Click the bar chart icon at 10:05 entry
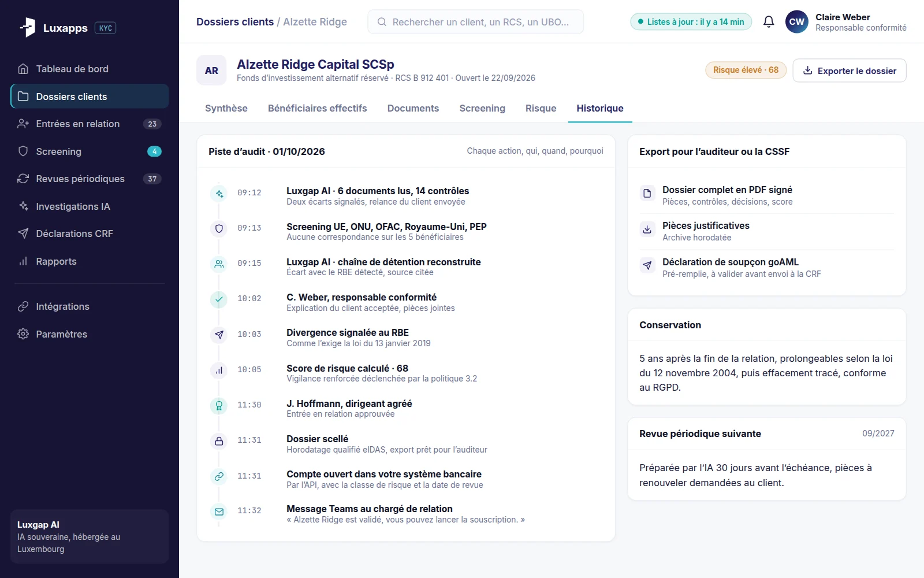The width and height of the screenshot is (924, 578). point(219,370)
